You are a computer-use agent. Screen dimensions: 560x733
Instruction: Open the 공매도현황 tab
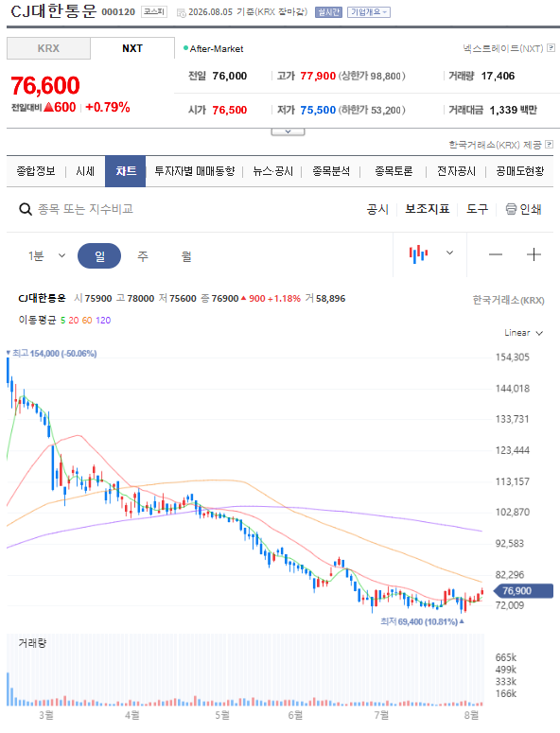pyautogui.click(x=520, y=171)
